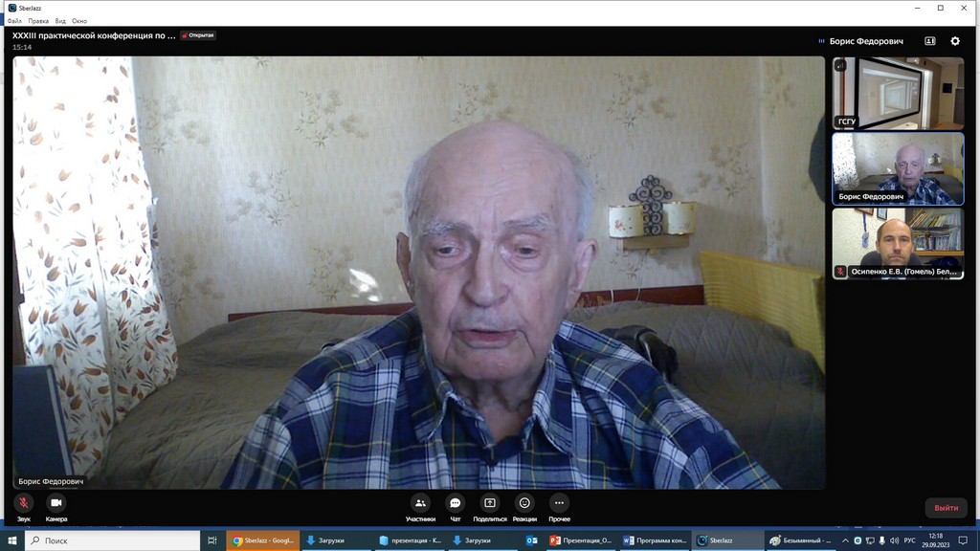This screenshot has width=980, height=551.
Task: Open the Реакции emoji reactions
Action: click(524, 503)
